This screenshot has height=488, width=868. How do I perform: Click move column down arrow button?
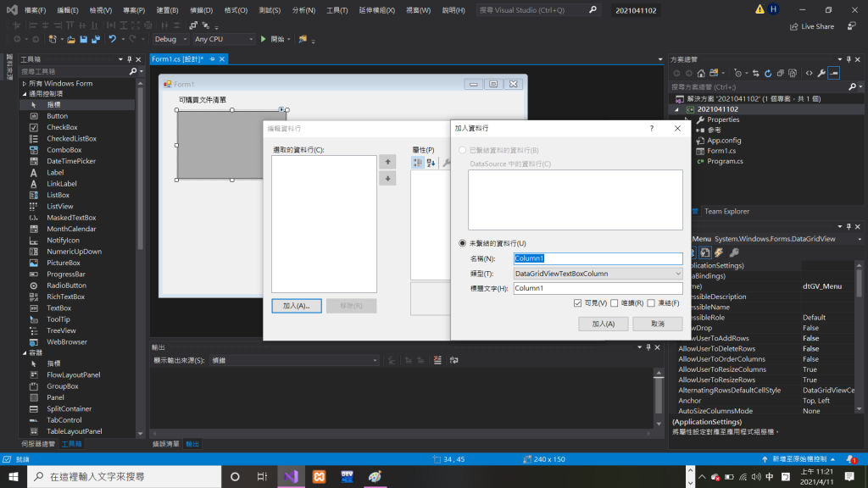[387, 179]
